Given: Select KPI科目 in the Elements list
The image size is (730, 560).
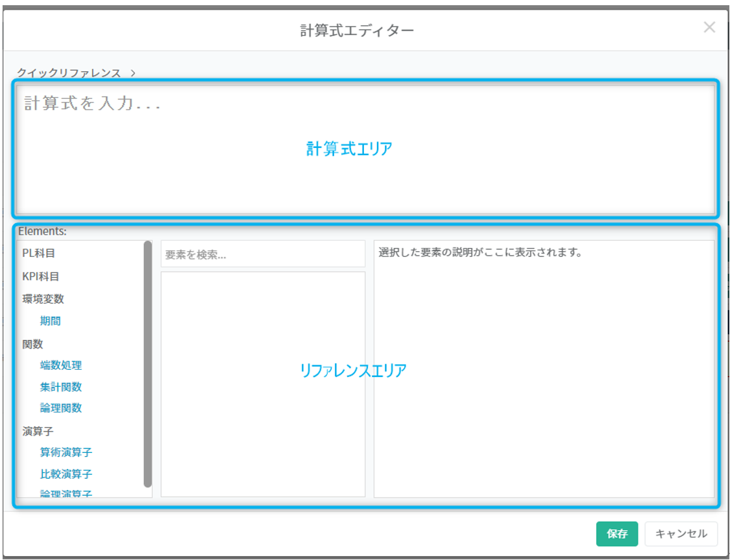Looking at the screenshot, I should pyautogui.click(x=41, y=276).
